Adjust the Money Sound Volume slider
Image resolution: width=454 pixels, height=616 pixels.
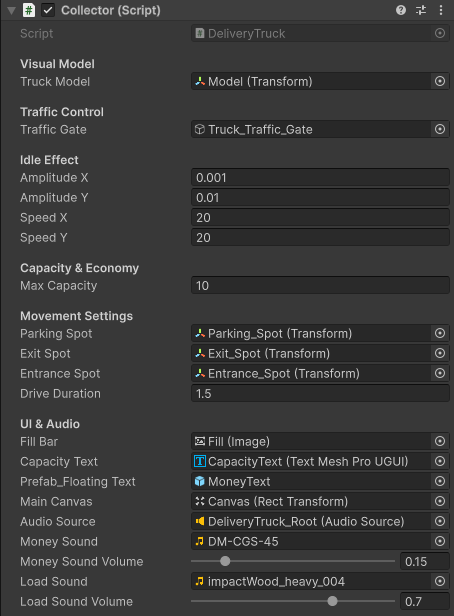pos(225,561)
